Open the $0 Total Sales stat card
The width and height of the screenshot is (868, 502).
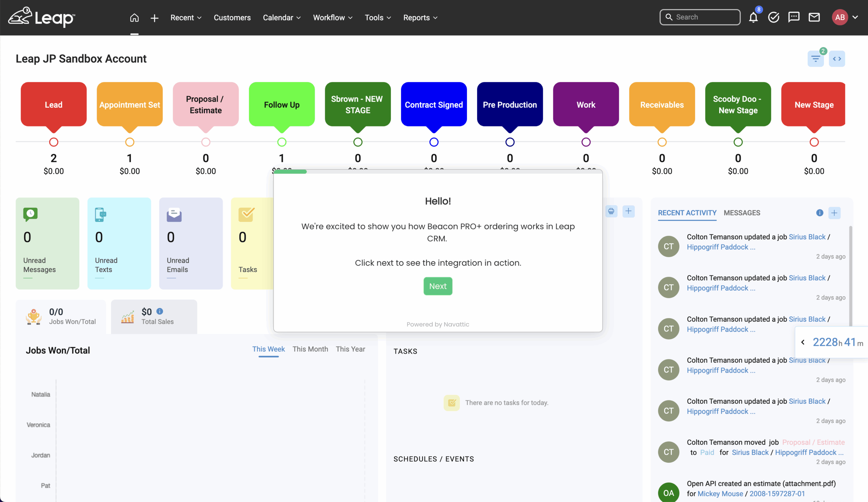[x=154, y=317]
